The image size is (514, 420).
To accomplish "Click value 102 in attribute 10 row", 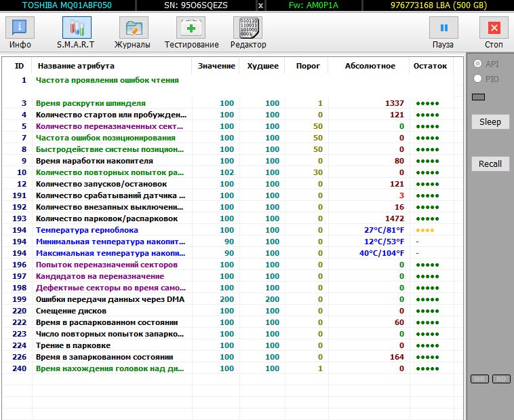I will pyautogui.click(x=227, y=172).
